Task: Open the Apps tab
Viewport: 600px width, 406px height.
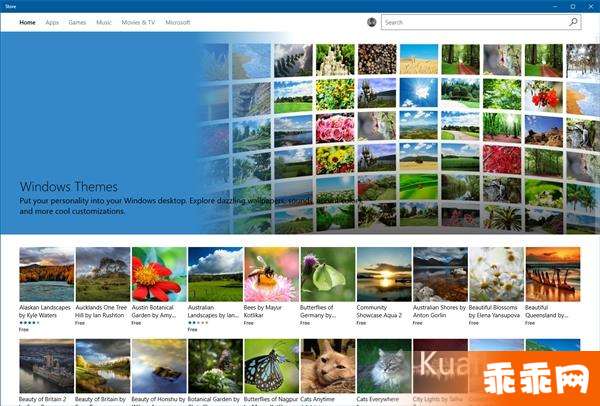Action: (x=52, y=23)
